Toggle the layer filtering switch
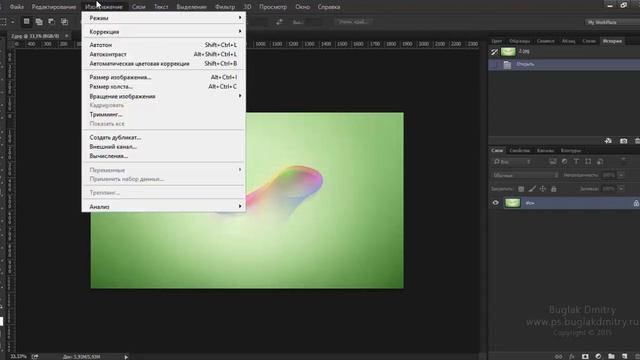The image size is (640, 360). click(x=623, y=161)
